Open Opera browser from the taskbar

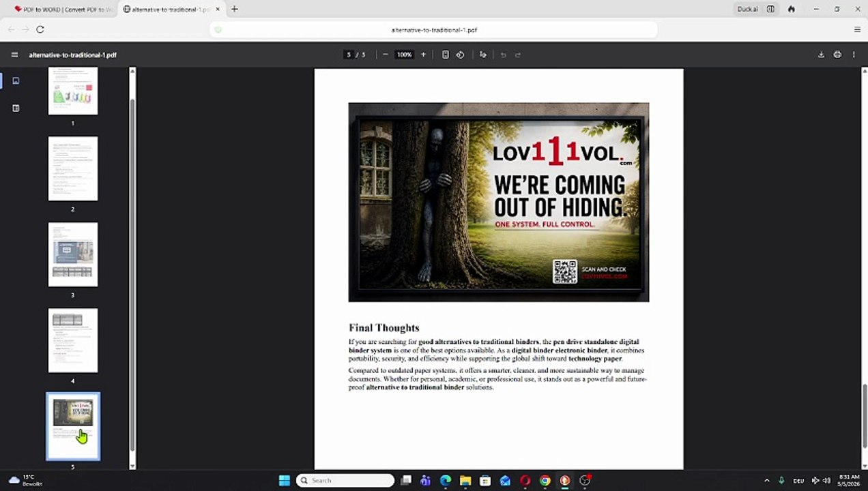tap(525, 480)
